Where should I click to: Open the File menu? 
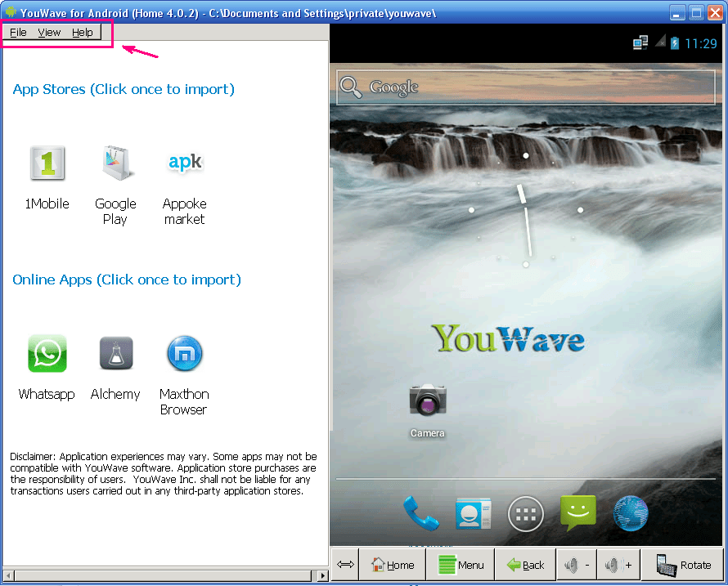[x=18, y=33]
